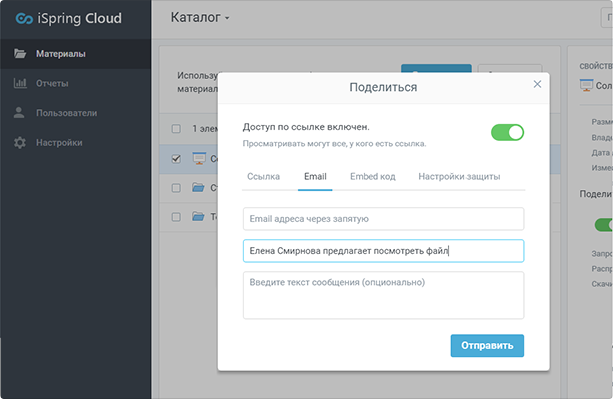
Task: Switch to the Embed код tab
Action: (x=373, y=177)
